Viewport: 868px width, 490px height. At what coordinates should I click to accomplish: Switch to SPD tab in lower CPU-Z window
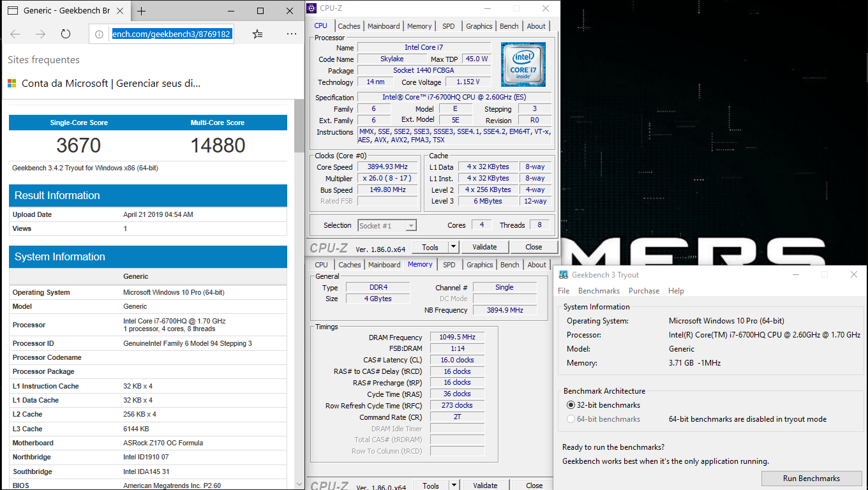click(x=449, y=265)
